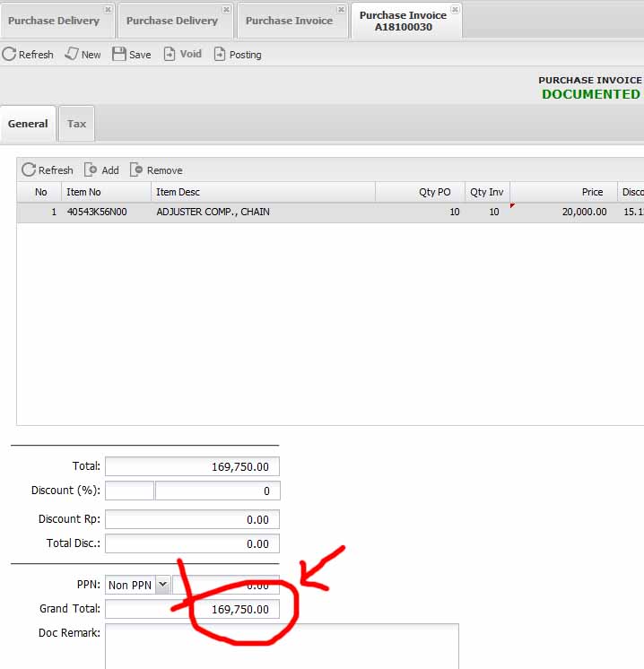Click the Discount (%) percentage field

coord(129,491)
